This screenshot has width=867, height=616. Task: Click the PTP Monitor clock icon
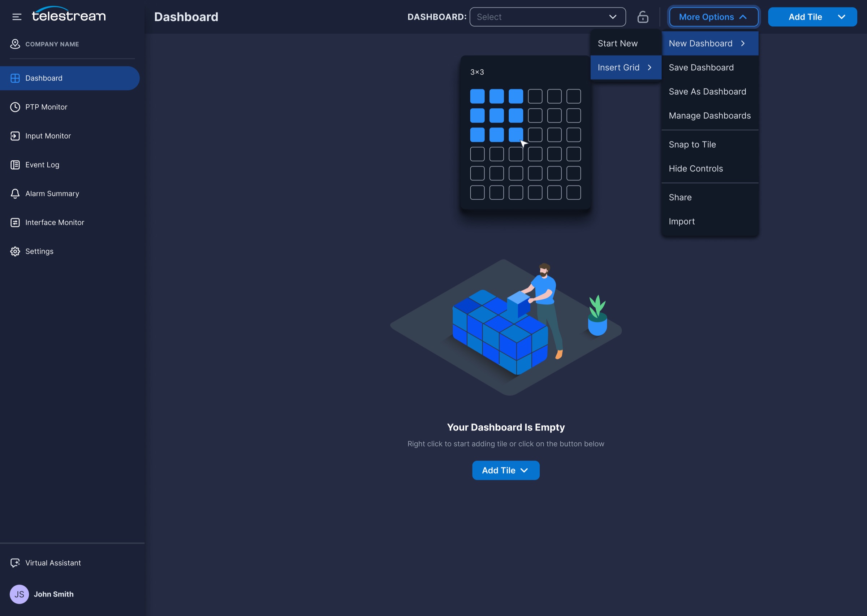[15, 107]
